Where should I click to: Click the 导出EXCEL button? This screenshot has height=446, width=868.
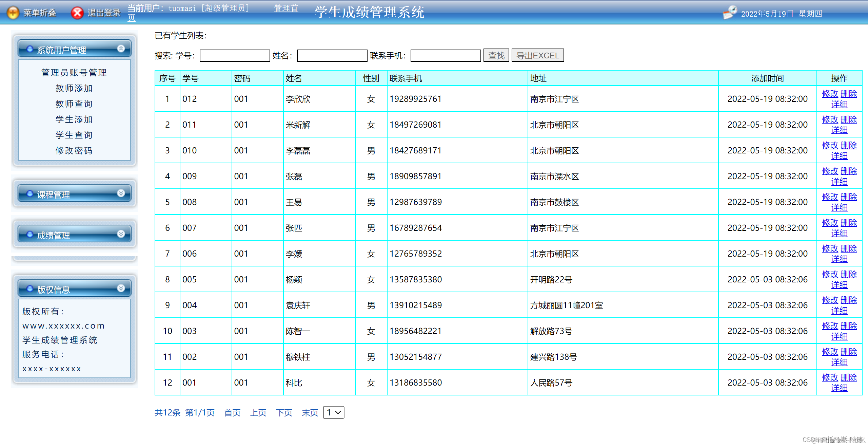point(537,55)
